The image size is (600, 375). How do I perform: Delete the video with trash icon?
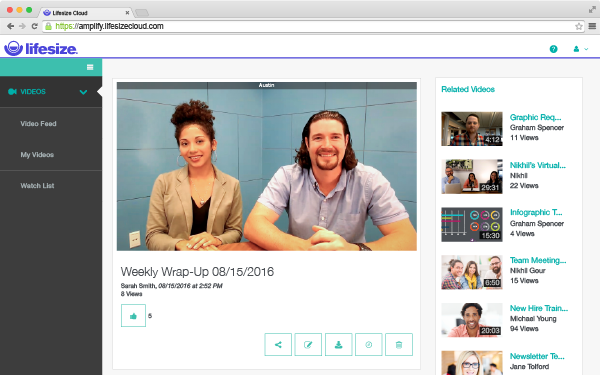(399, 344)
